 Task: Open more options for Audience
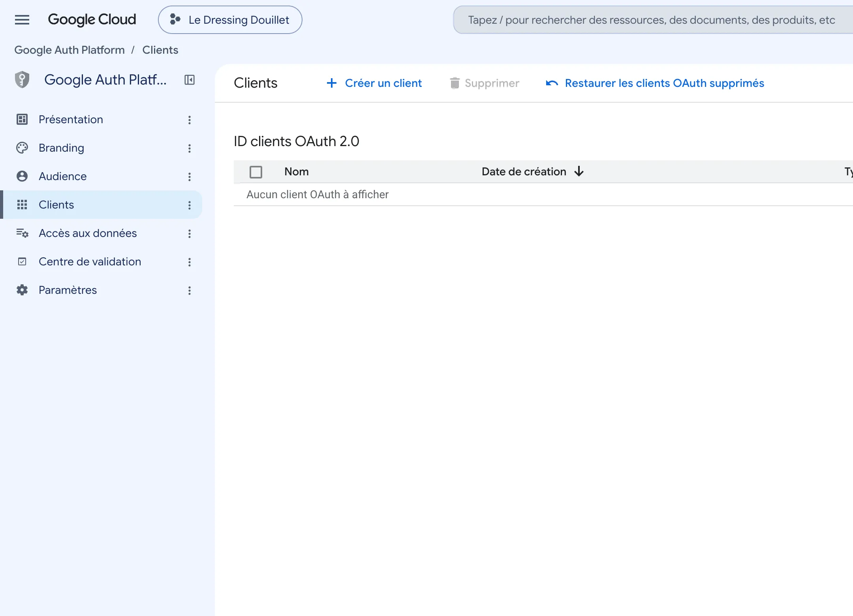[x=190, y=177]
